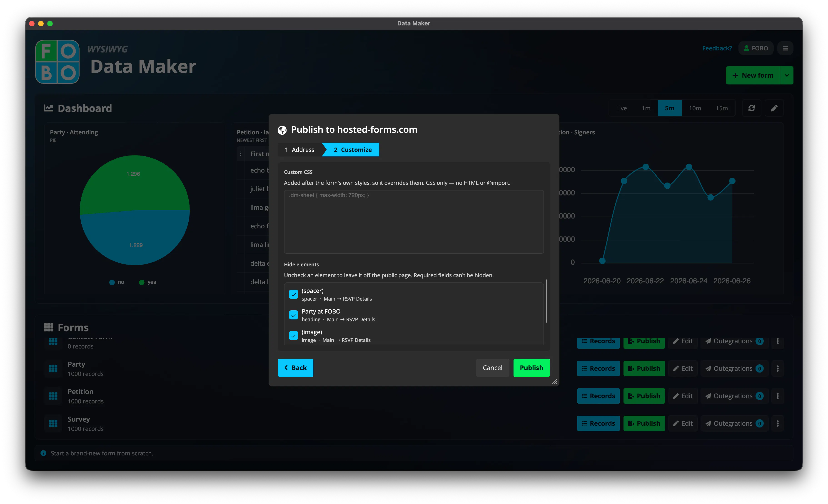This screenshot has width=828, height=504.
Task: Go to step 1 Address
Action: tap(299, 150)
